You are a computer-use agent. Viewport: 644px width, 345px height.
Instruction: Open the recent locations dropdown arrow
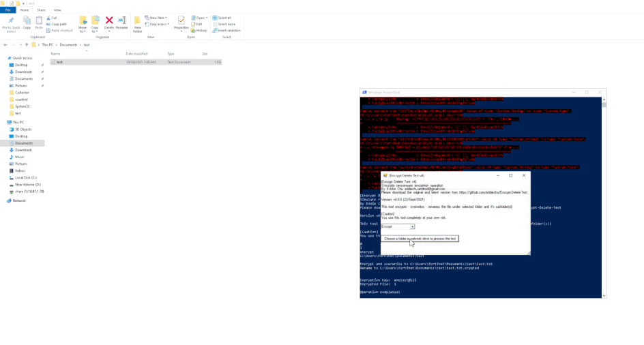[20, 45]
